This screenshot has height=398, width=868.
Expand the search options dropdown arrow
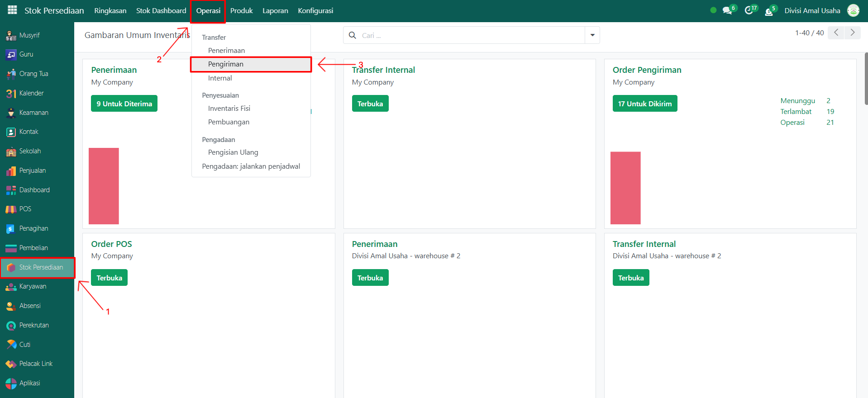592,35
